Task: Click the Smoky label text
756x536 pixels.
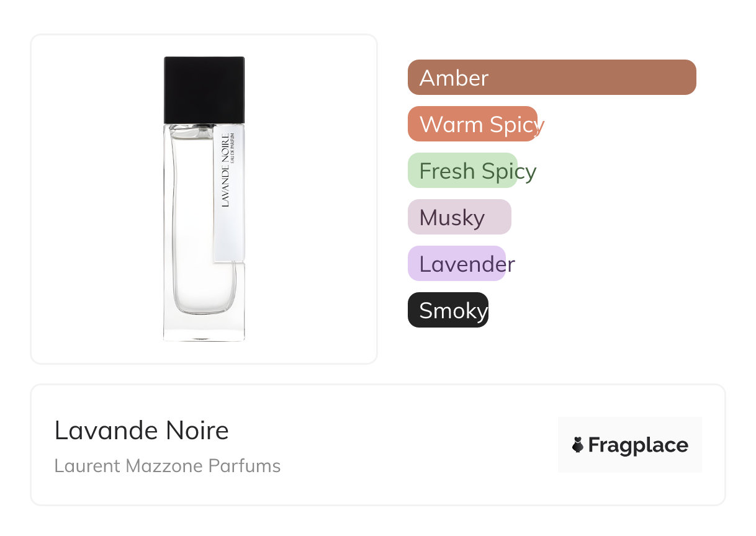Action: (x=453, y=311)
